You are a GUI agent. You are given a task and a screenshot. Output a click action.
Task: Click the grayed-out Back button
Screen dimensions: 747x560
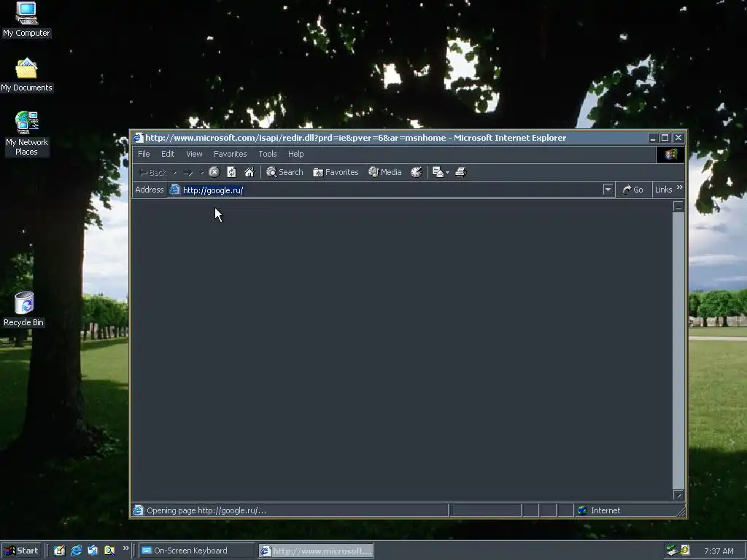coord(153,172)
